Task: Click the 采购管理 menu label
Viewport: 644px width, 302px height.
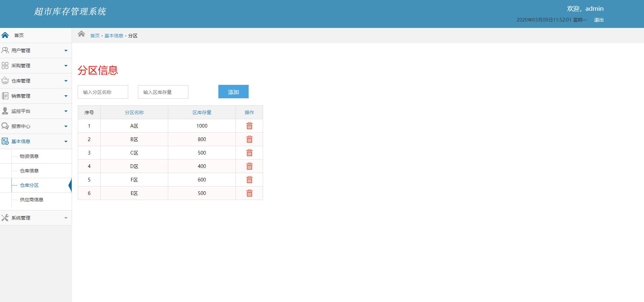Action: pyautogui.click(x=21, y=66)
